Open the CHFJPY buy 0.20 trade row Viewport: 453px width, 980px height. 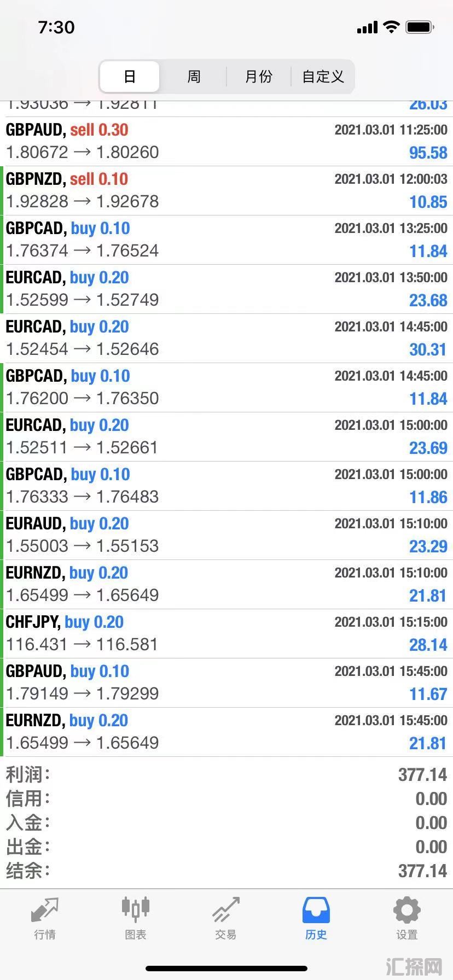(226, 634)
